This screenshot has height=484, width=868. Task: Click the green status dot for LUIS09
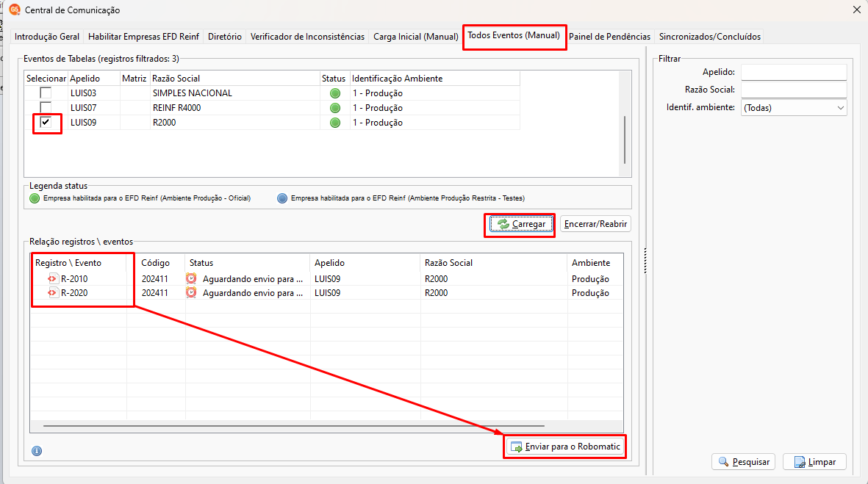click(x=335, y=123)
